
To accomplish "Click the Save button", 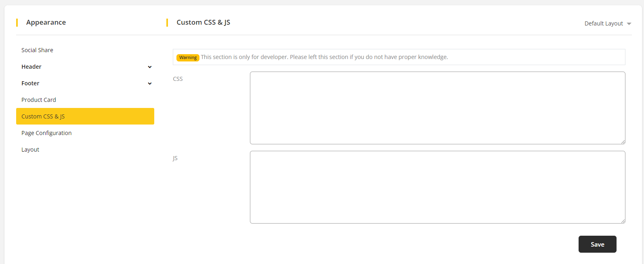I will [597, 244].
